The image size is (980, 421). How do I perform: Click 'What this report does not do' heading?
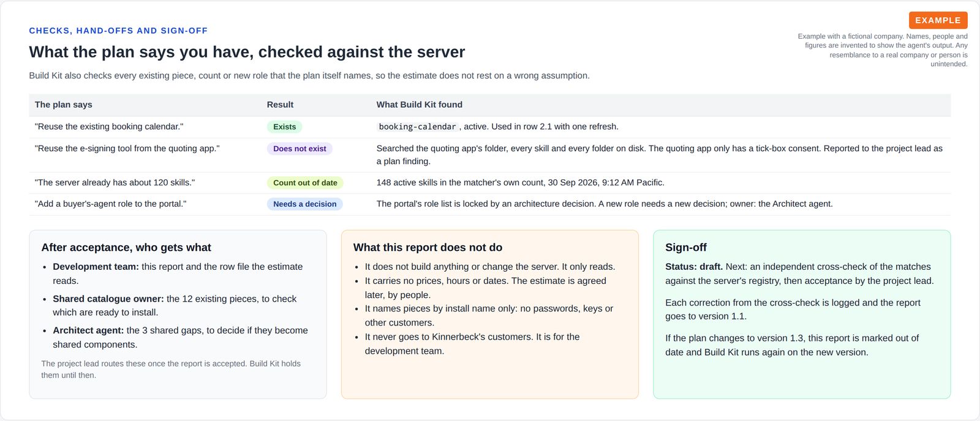point(428,247)
